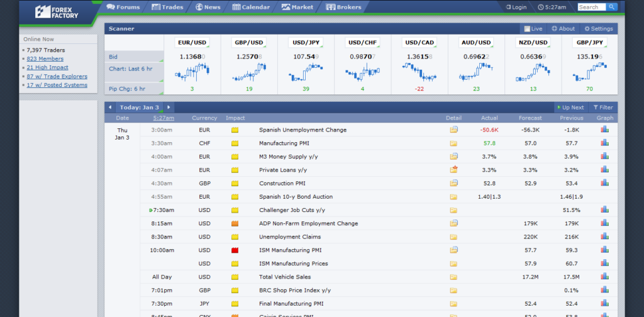Open the AUD/USD pair selector
Screen dimensions: 644x317
click(x=476, y=42)
